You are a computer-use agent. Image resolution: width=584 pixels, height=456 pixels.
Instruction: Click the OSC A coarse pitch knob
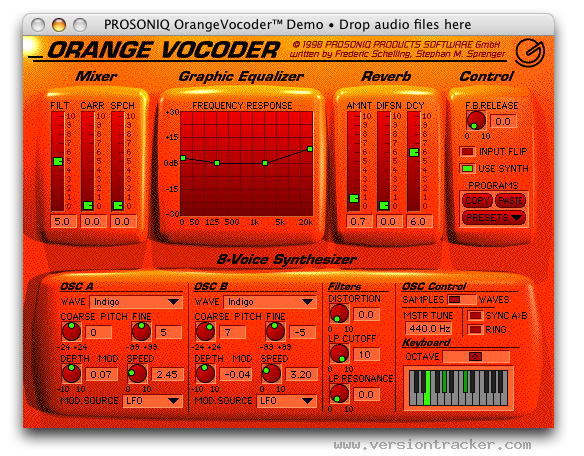coord(72,331)
